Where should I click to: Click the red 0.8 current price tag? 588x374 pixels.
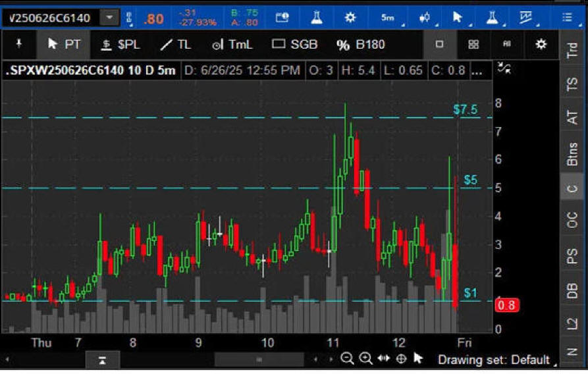pos(507,305)
